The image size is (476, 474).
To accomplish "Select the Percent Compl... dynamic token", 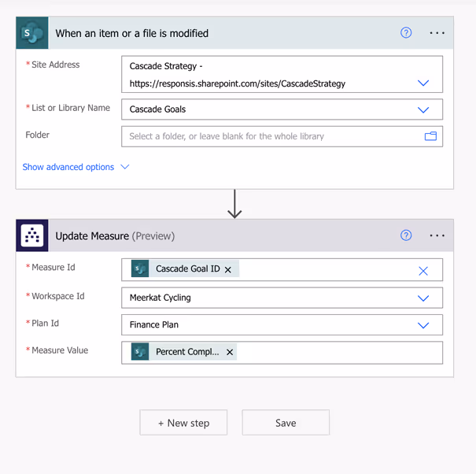I will point(184,351).
